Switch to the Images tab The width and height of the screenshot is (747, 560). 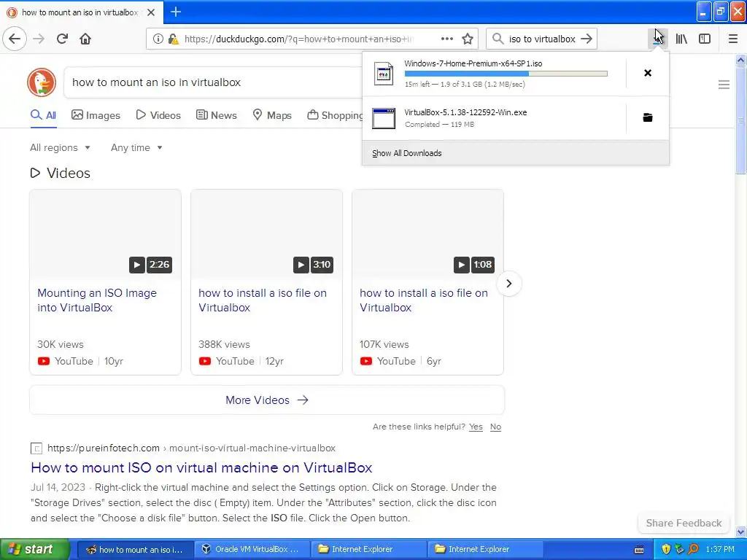[x=96, y=115]
